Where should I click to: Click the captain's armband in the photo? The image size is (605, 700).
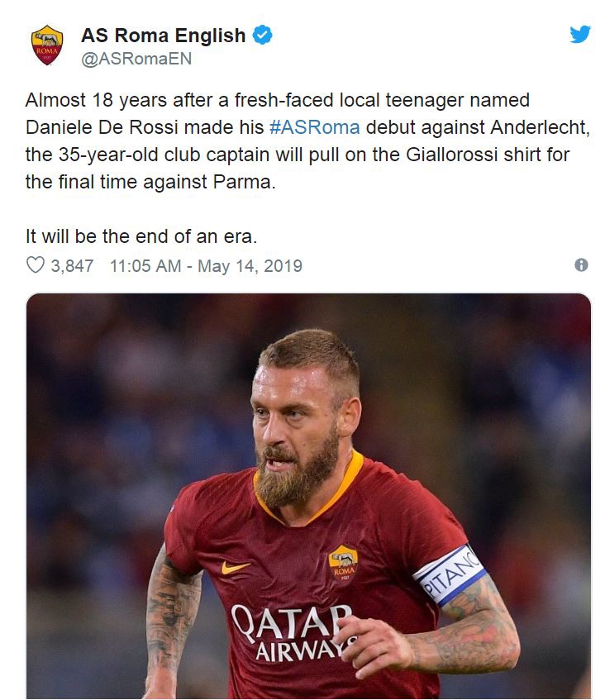coord(449,573)
